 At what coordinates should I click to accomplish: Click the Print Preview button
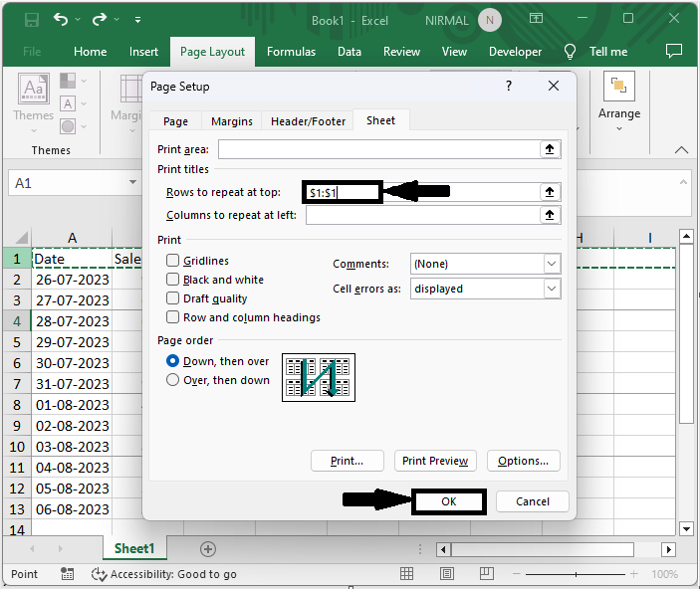[435, 461]
